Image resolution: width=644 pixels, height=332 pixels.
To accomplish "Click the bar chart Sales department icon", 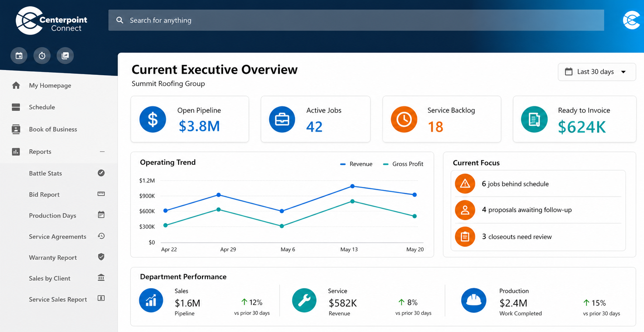I will point(151,300).
